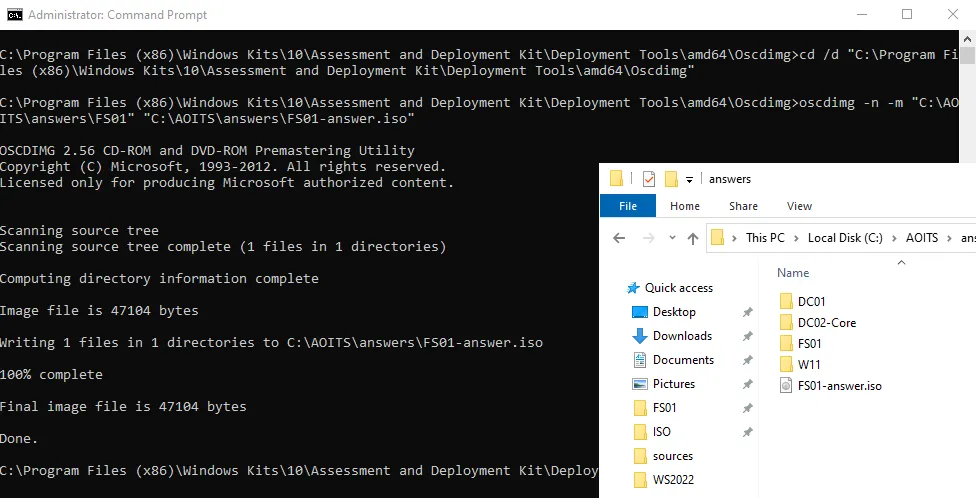The height and width of the screenshot is (498, 976).
Task: Click AOITS in the address breadcrumb
Action: pyautogui.click(x=922, y=238)
